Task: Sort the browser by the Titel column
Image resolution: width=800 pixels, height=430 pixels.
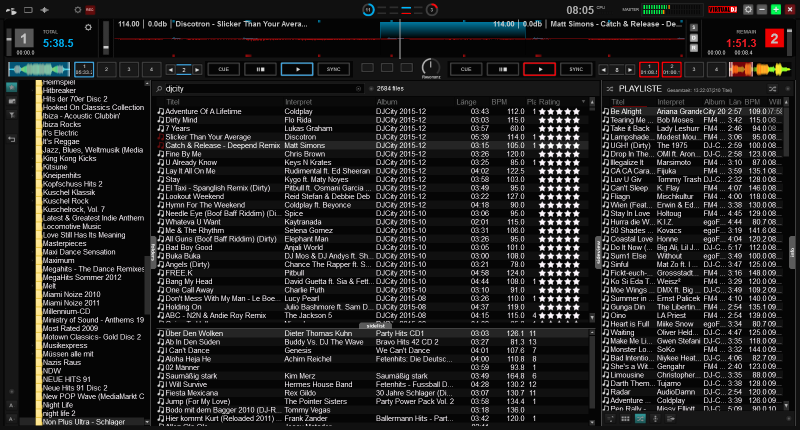Action: click(173, 102)
